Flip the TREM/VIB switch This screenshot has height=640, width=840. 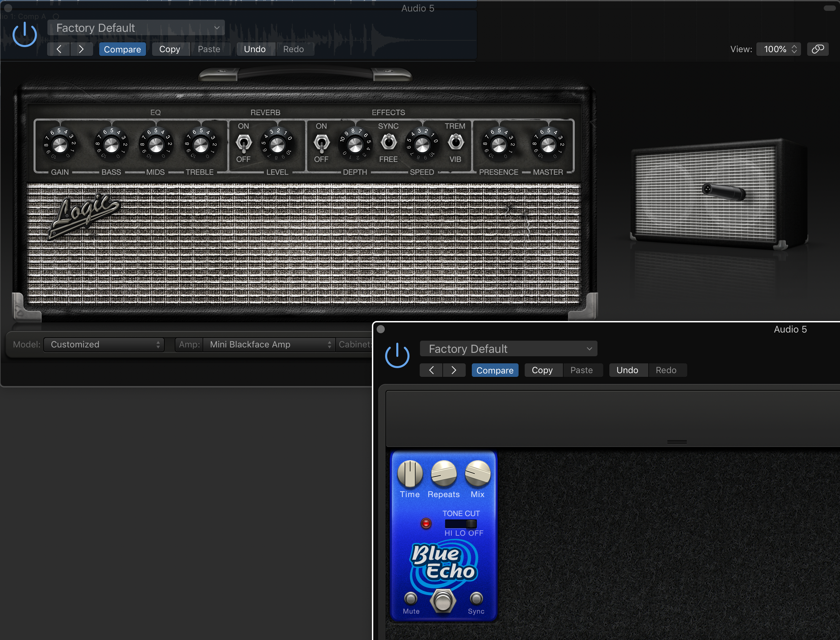point(455,143)
